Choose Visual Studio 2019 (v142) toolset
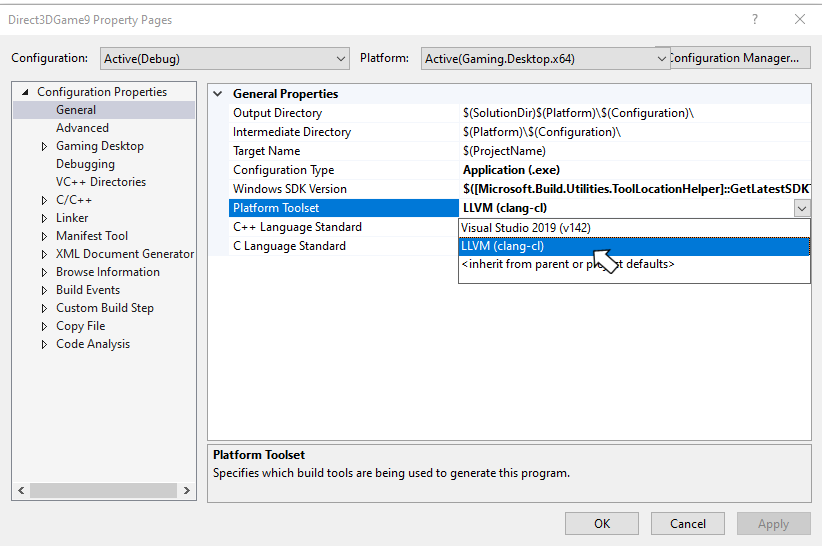 pyautogui.click(x=634, y=228)
